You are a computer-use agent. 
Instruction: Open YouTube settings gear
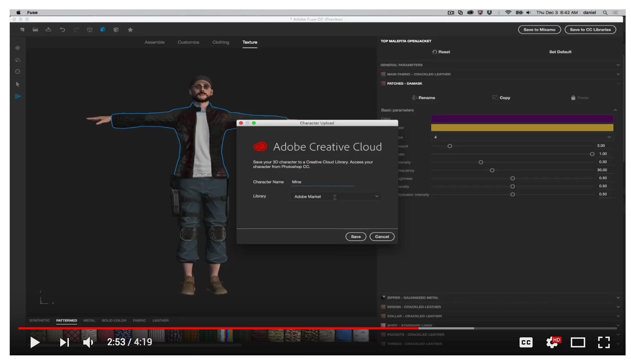(x=552, y=342)
